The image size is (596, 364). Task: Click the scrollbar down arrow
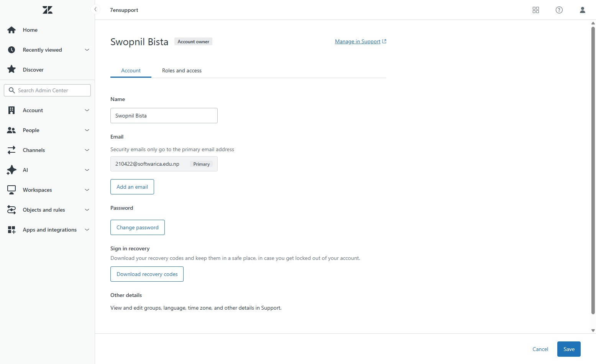pos(593,330)
